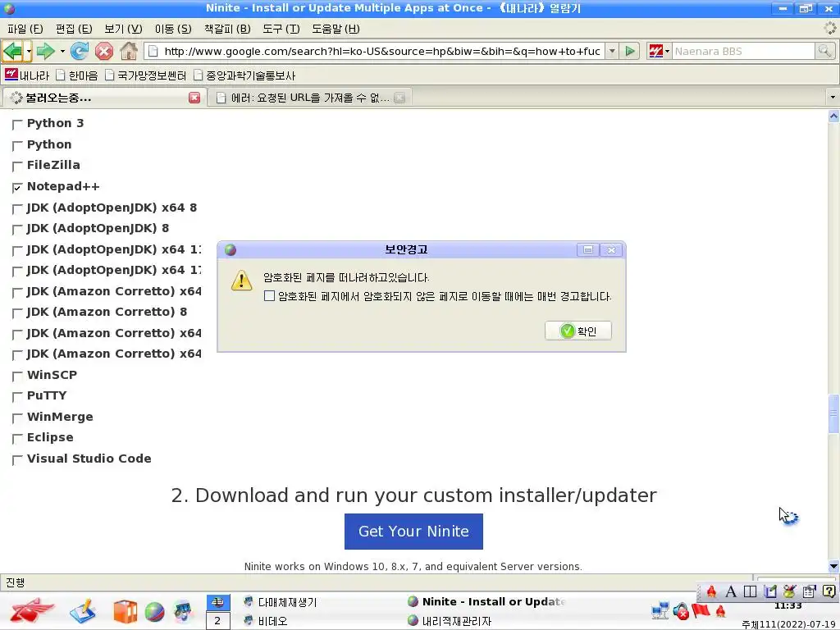Screen dimensions: 840x630
Task: Open the 도움말 (H) menu
Action: pos(336,29)
